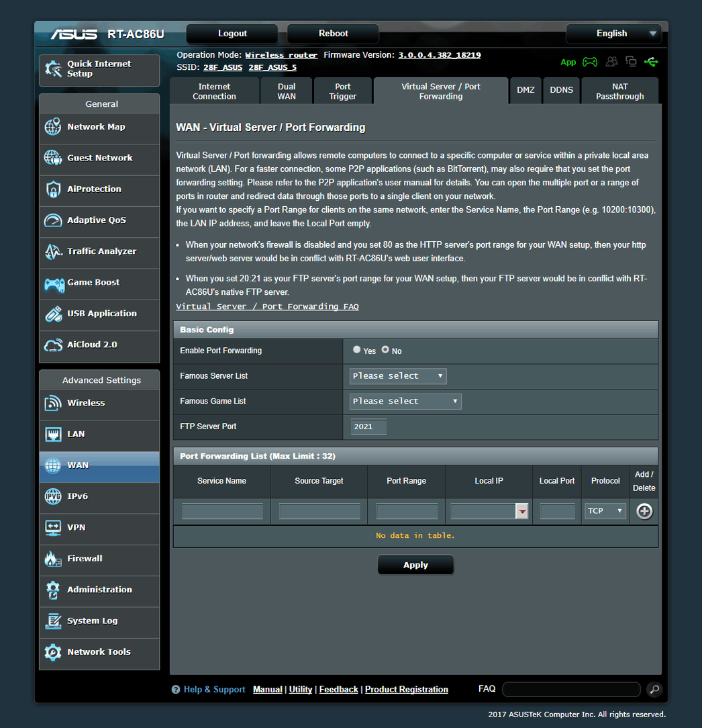Viewport: 702px width, 728px height.
Task: Click the Traffic Analyzer icon
Action: 53,251
